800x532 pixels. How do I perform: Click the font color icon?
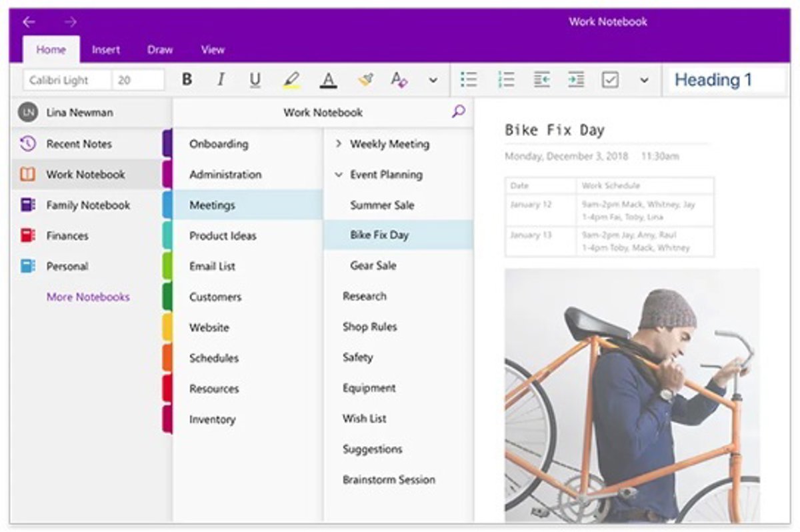(x=327, y=80)
